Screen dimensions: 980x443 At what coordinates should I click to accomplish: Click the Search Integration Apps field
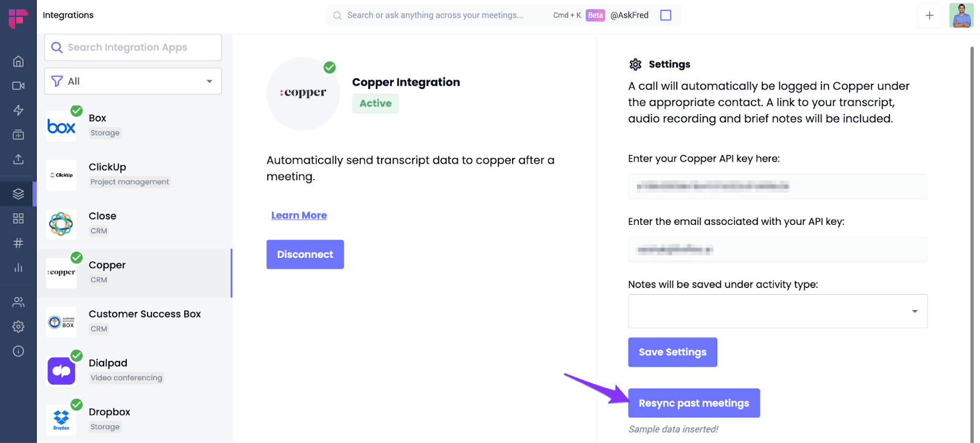pyautogui.click(x=133, y=47)
